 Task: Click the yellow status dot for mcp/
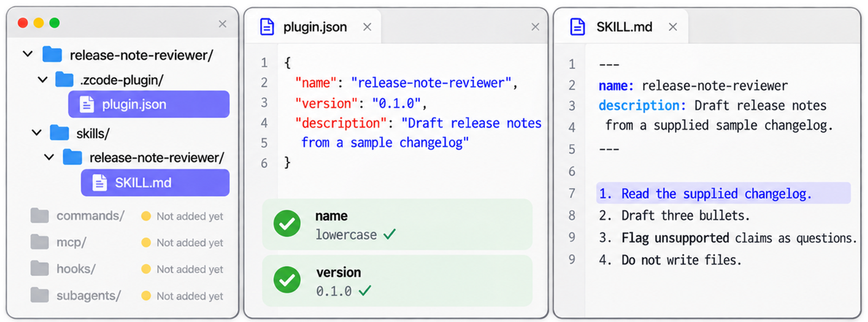(146, 243)
